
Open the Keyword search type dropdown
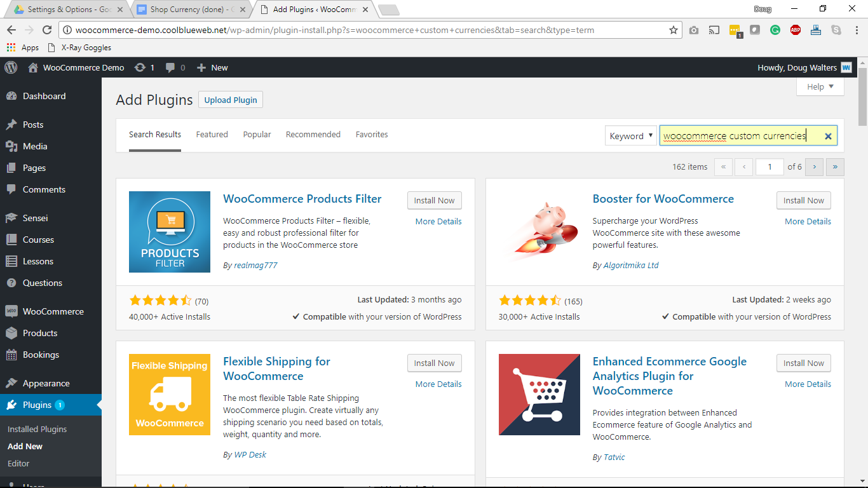click(x=631, y=135)
